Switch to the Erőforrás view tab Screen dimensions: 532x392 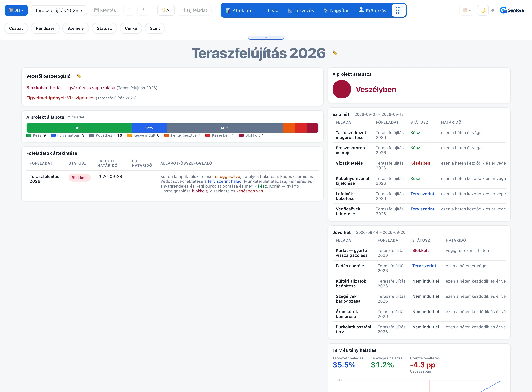(372, 10)
